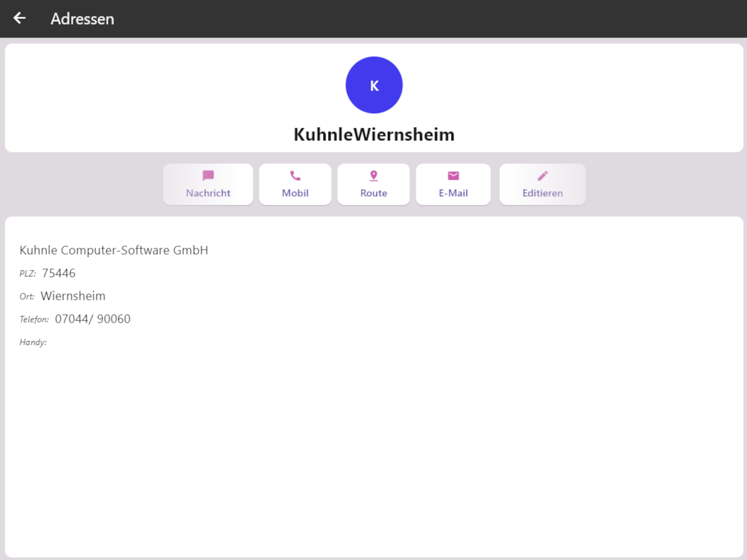The height and width of the screenshot is (560, 747).
Task: Click the Handy label
Action: pos(33,342)
